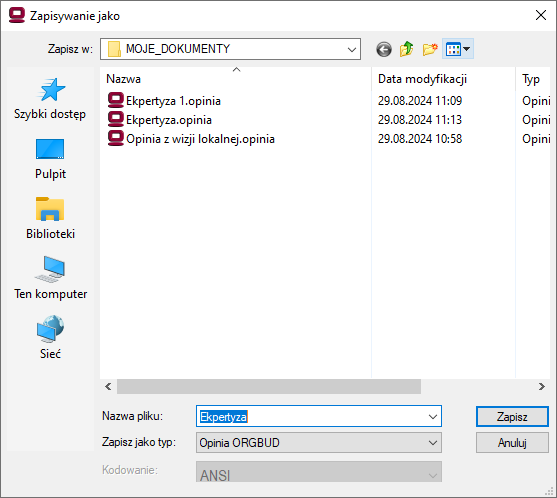Click the horizontal scrollbar right arrow
557x498 pixels.
click(541, 386)
